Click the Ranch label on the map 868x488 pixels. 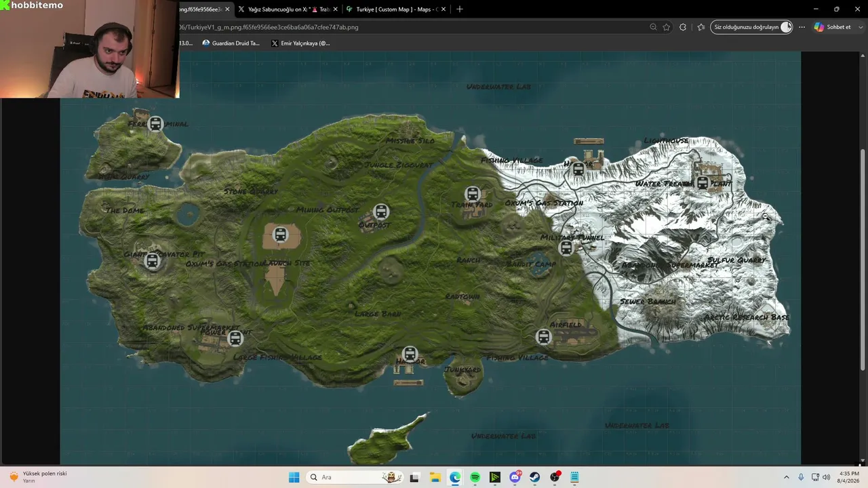pyautogui.click(x=469, y=260)
